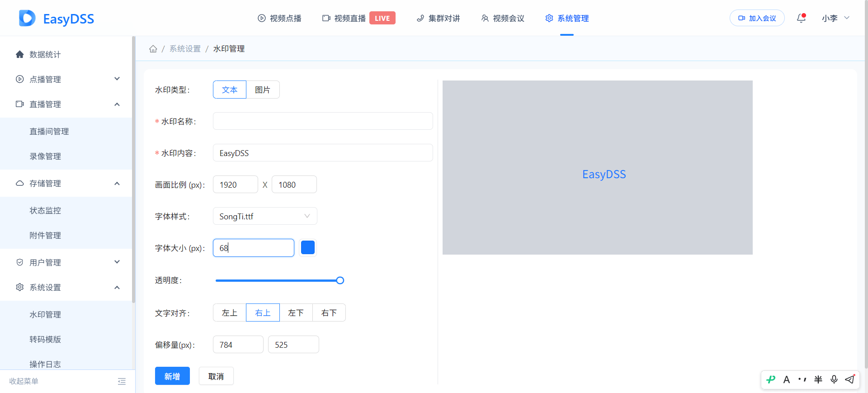Click the font size field showing 68

tap(254, 248)
